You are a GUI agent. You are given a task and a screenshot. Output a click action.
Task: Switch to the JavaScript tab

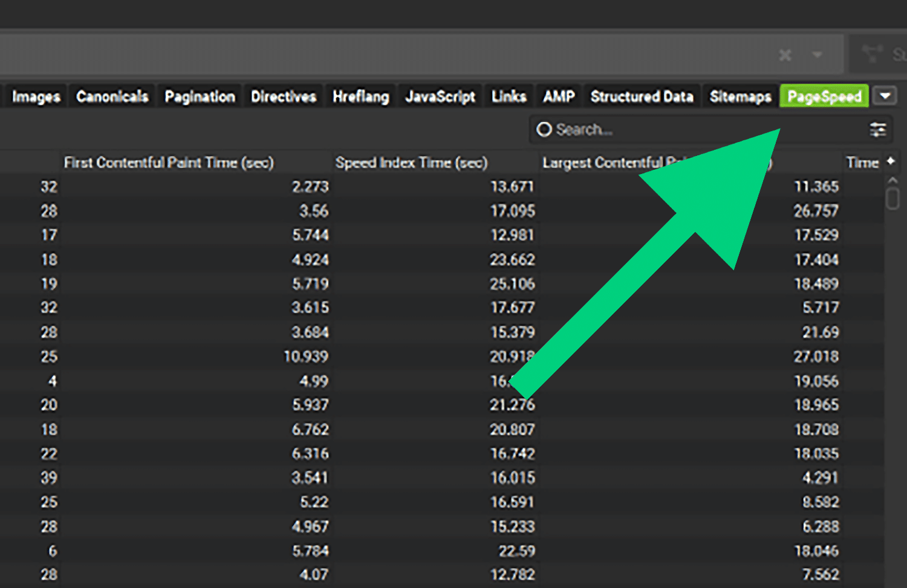coord(440,97)
